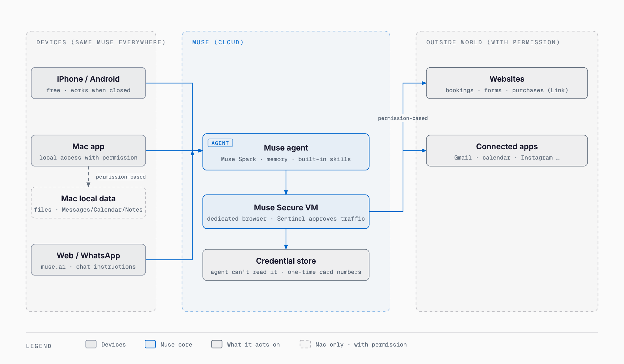The width and height of the screenshot is (624, 364).
Task: Click 'permission-based' label near Websites arrow
Action: [x=403, y=118]
